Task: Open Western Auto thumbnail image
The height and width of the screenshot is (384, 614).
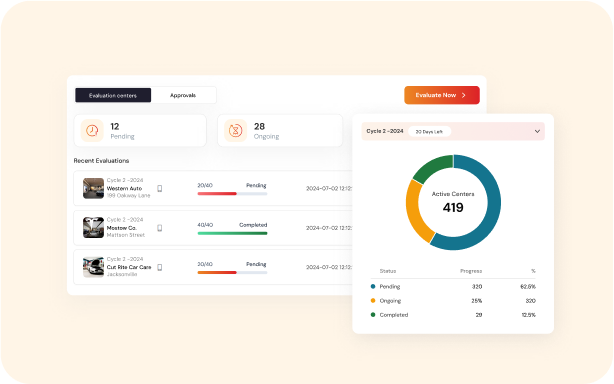Action: click(x=93, y=188)
